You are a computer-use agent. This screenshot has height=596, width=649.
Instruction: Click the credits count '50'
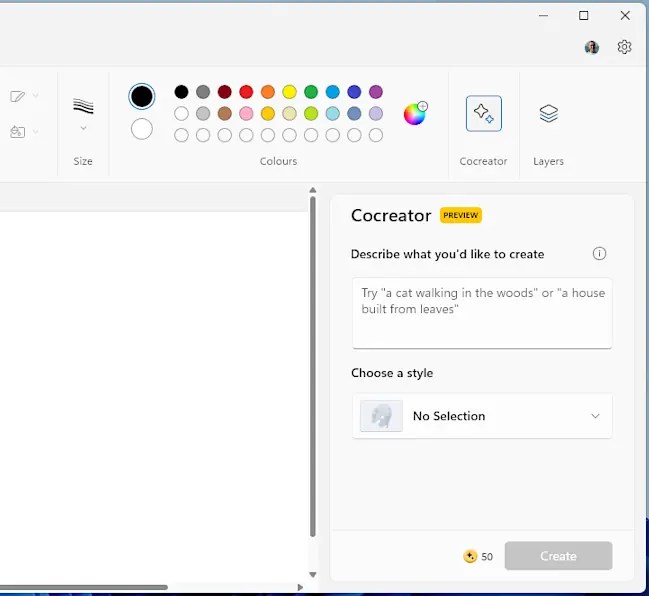(x=487, y=556)
